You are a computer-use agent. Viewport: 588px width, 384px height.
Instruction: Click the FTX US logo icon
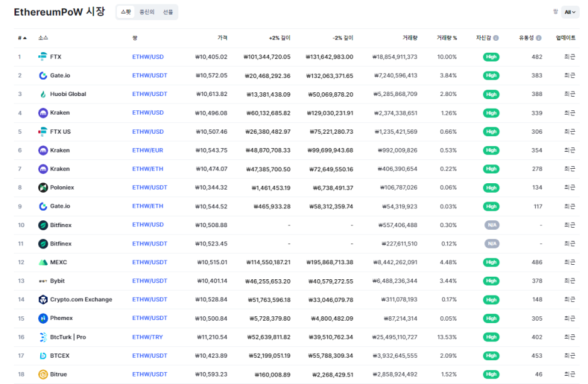coord(43,132)
